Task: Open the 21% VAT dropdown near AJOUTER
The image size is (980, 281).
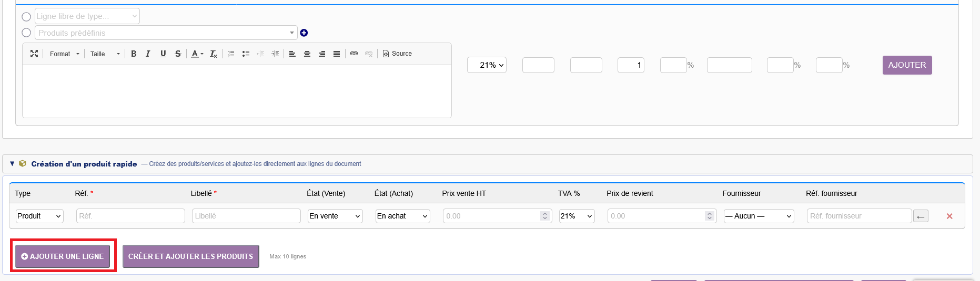Action: 487,65
